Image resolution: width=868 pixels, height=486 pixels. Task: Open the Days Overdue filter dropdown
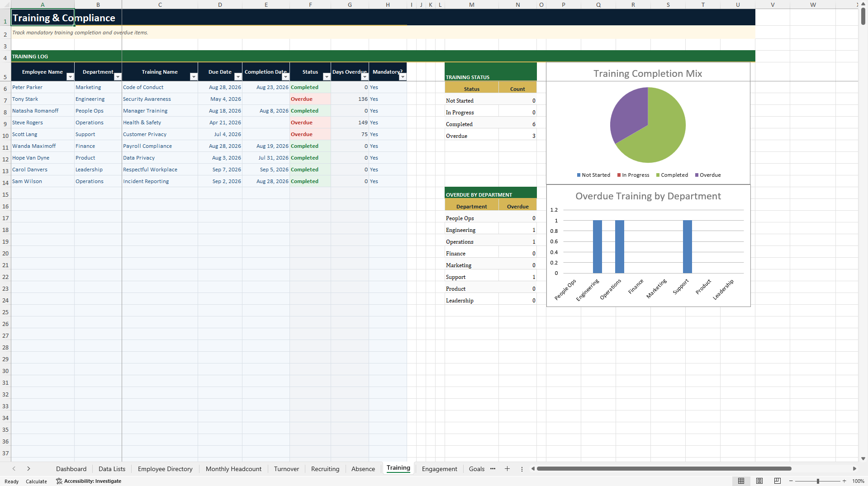pos(365,77)
